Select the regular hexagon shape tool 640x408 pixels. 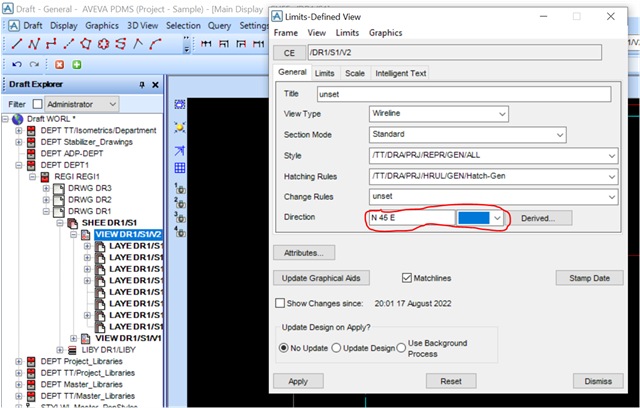coord(103,44)
